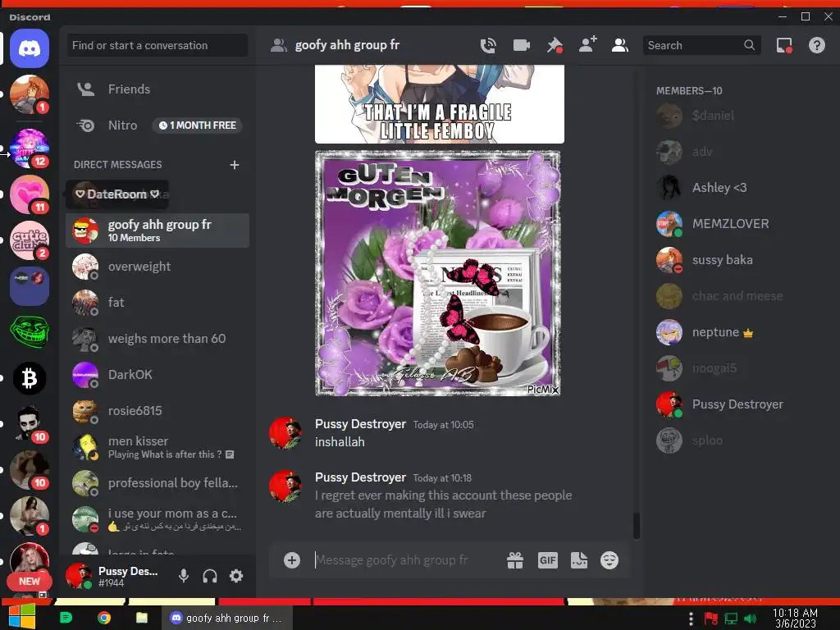
Task: Toggle headphones deafen
Action: click(210, 576)
